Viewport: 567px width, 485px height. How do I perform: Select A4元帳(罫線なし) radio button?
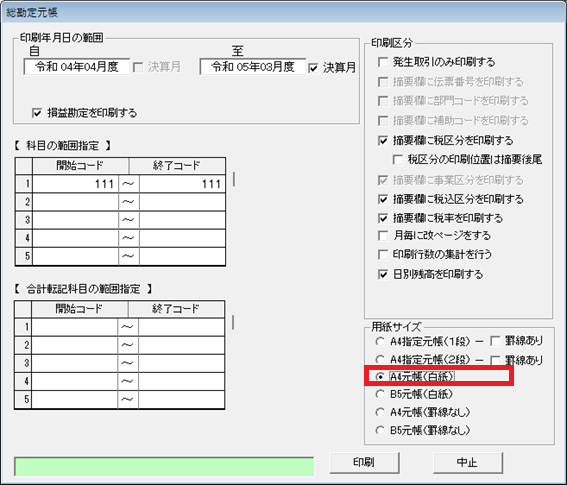pyautogui.click(x=380, y=412)
